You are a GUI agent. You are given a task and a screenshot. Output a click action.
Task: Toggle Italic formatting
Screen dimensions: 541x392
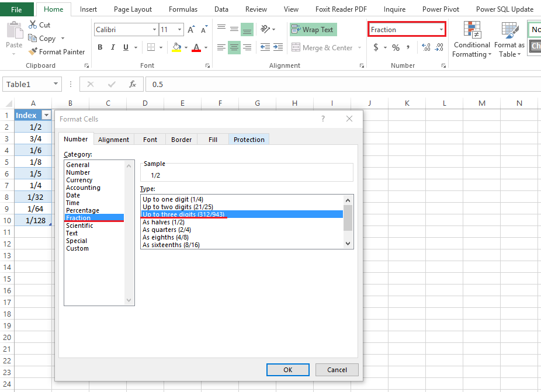click(113, 47)
